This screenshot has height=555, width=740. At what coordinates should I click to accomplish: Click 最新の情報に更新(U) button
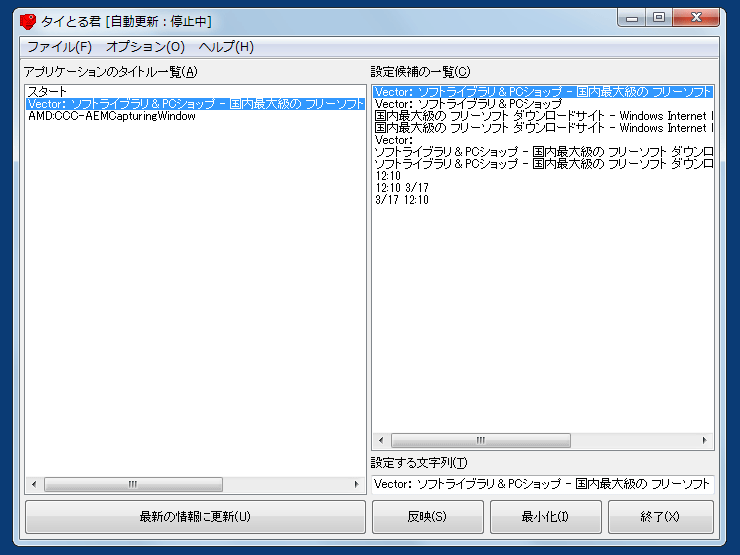coord(195,517)
